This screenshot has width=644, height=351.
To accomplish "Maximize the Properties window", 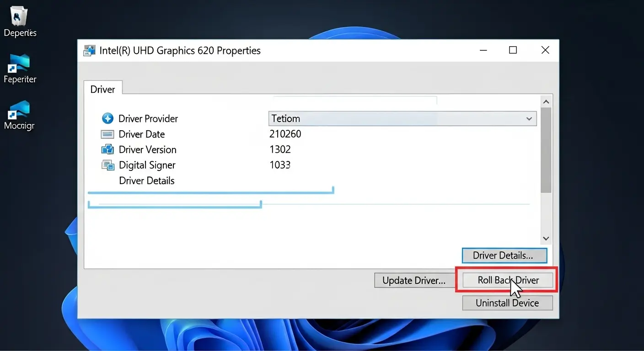I will 513,50.
